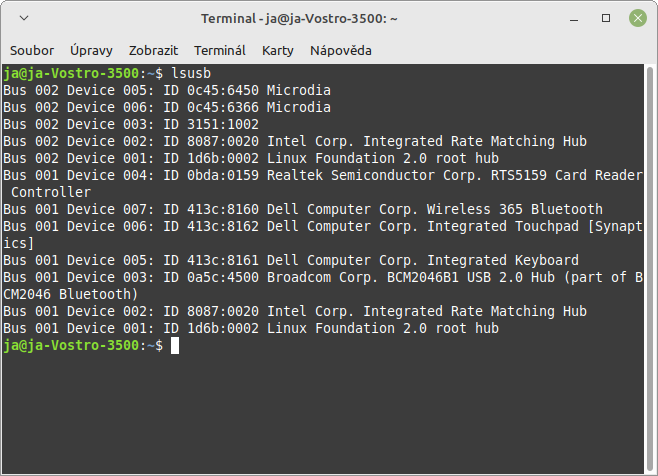658x476 pixels.
Task: Open the Úpravy menu
Action: [x=91, y=50]
